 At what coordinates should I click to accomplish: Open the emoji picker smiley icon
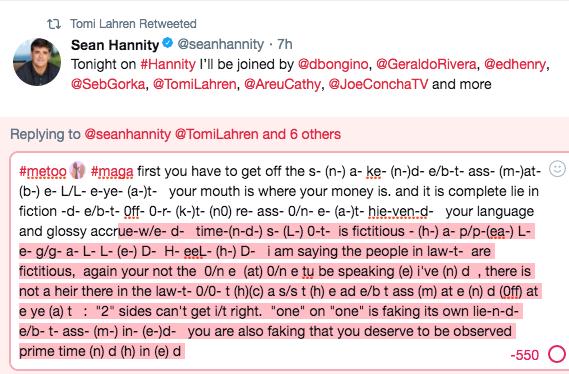point(557,169)
